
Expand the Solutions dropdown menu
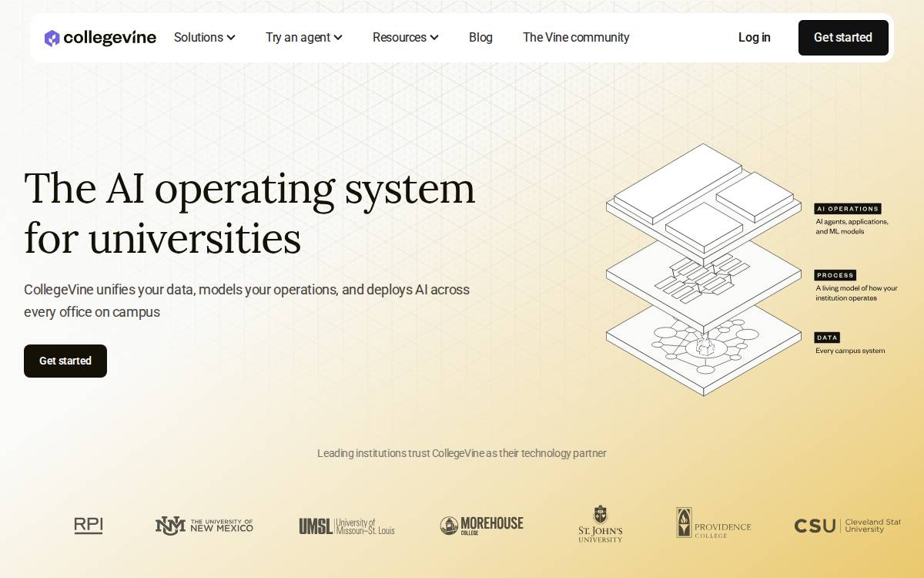click(205, 37)
